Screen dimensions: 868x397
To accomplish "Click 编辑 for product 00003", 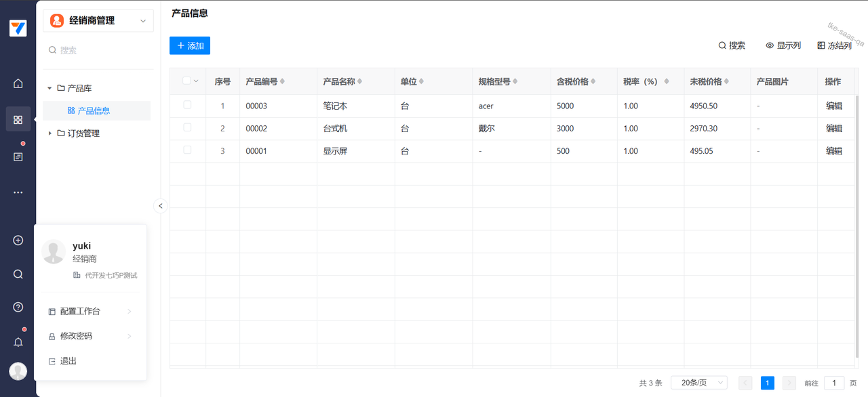I will 833,106.
